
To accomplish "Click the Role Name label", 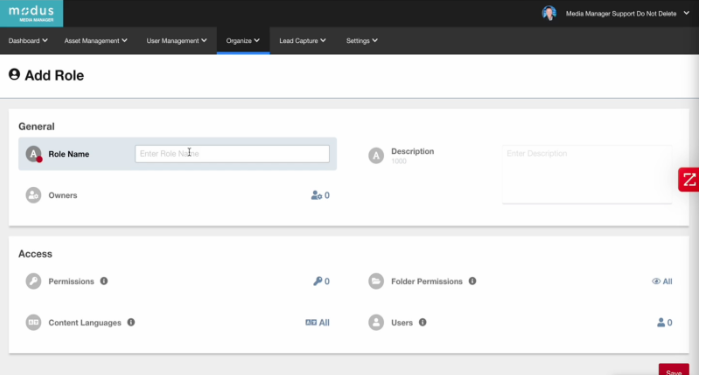I will [69, 154].
